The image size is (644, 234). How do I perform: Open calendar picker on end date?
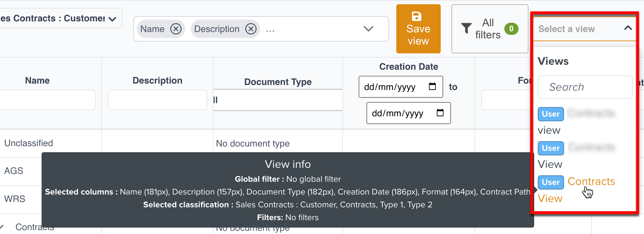(440, 113)
